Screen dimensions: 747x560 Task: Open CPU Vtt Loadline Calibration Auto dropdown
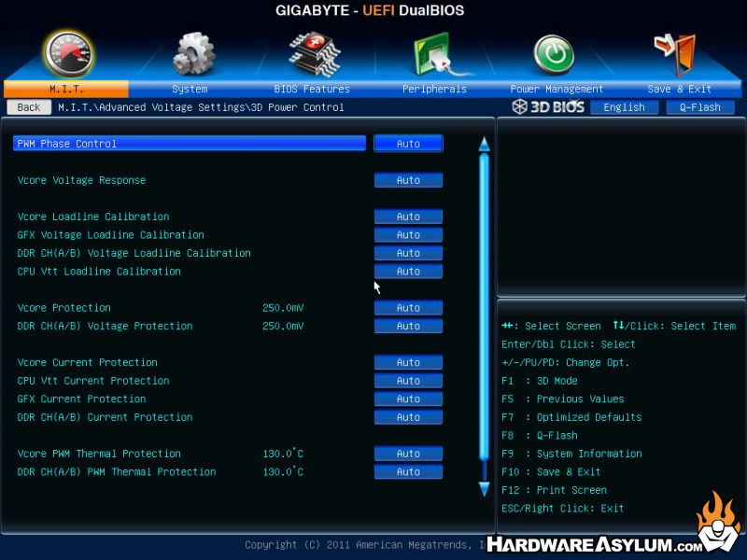pos(408,271)
